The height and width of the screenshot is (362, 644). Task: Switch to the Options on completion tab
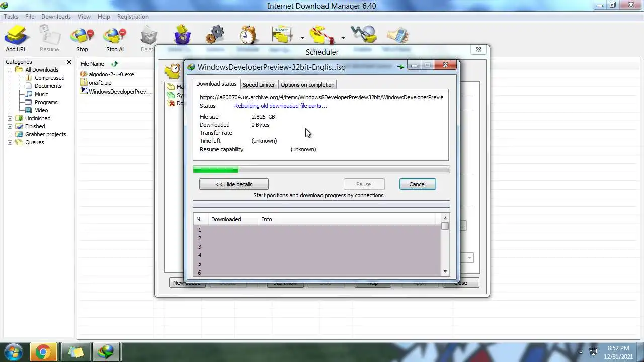[307, 85]
